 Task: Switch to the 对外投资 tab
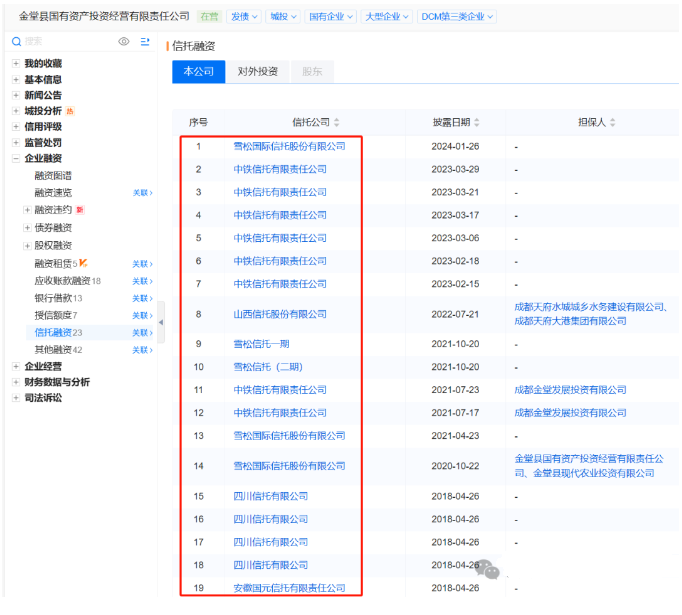[x=257, y=71]
